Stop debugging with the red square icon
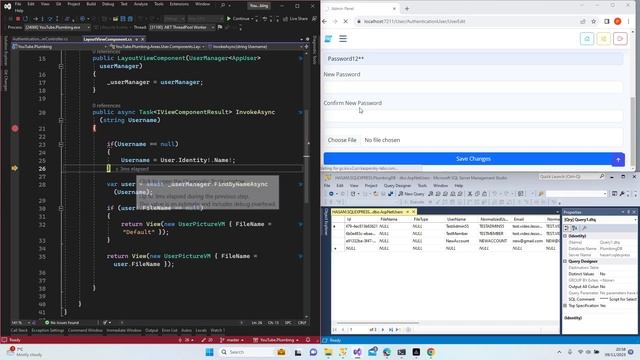The image size is (640, 360). tap(18, 19)
